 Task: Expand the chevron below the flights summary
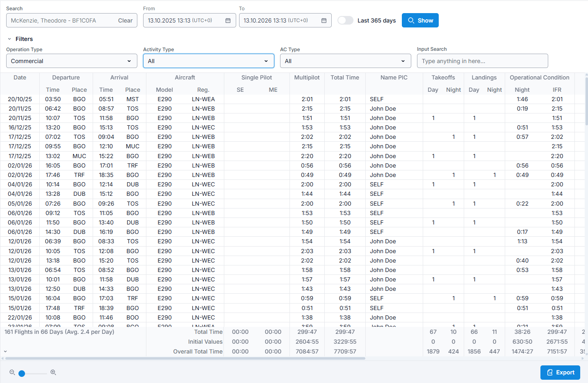point(5,351)
